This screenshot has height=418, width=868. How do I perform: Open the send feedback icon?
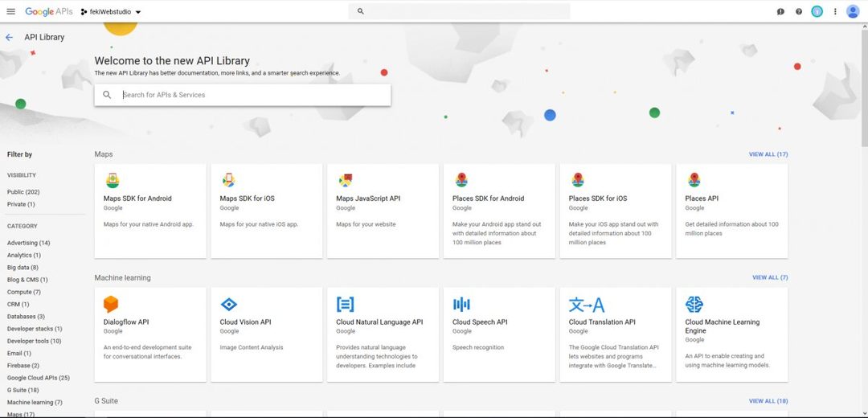tap(780, 11)
